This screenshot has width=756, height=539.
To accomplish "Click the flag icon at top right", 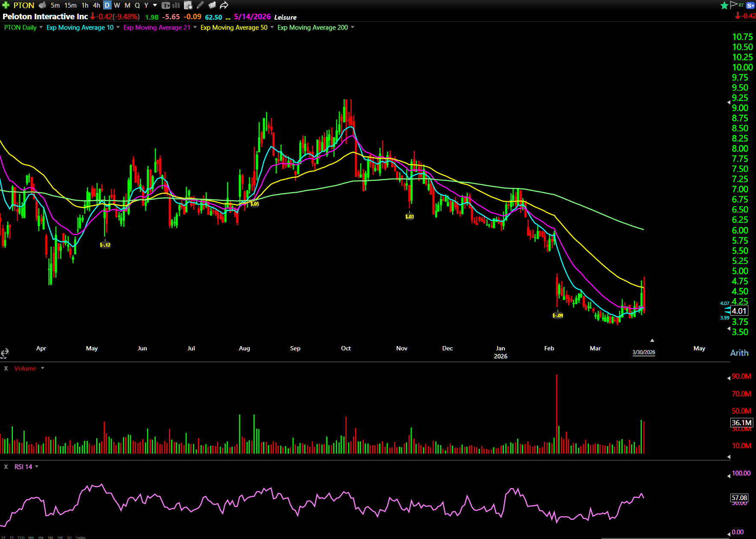I will 734,5.
